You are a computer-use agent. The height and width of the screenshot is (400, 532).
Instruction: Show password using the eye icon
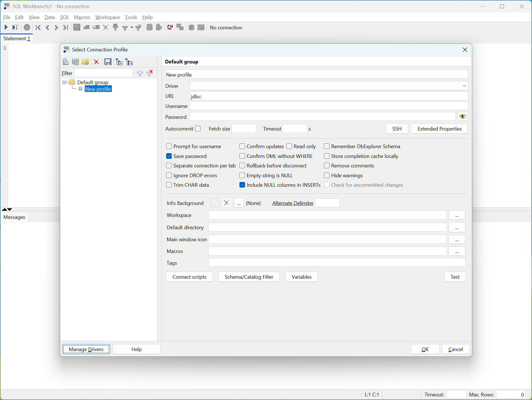(x=463, y=117)
